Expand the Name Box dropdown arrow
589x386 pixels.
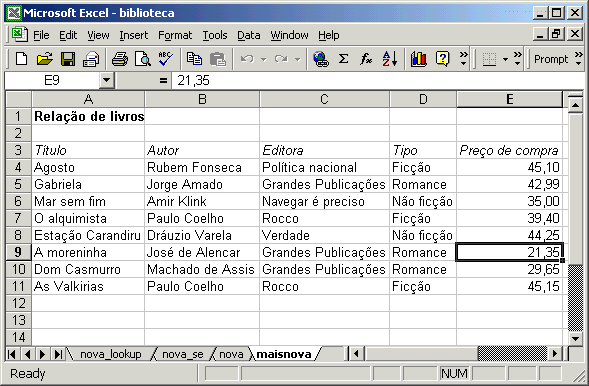(x=107, y=80)
